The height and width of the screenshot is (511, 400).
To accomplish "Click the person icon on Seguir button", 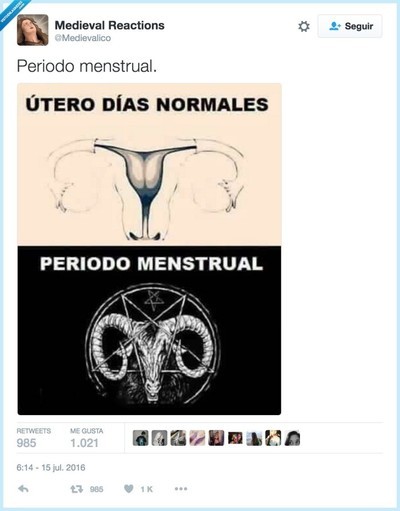I will (x=334, y=26).
